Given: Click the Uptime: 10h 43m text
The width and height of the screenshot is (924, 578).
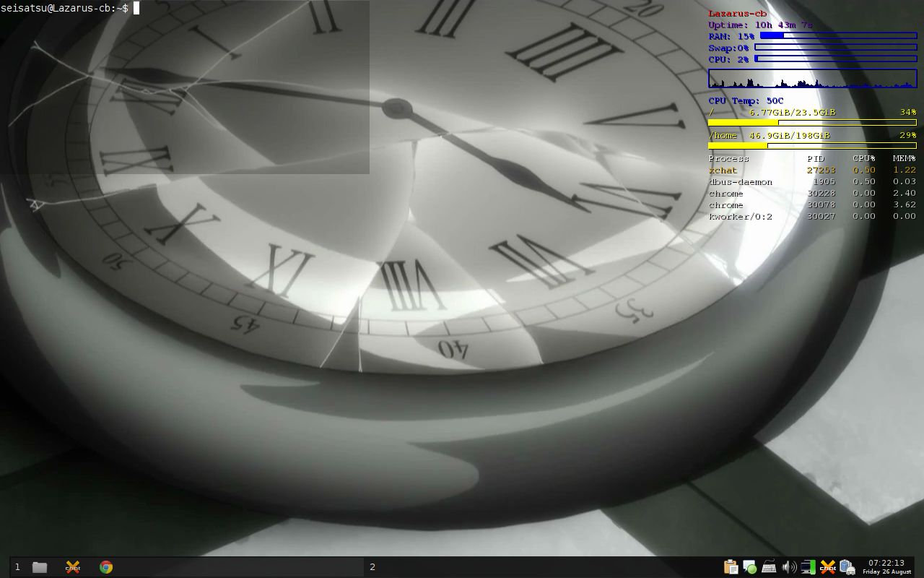Looking at the screenshot, I should click(x=760, y=25).
